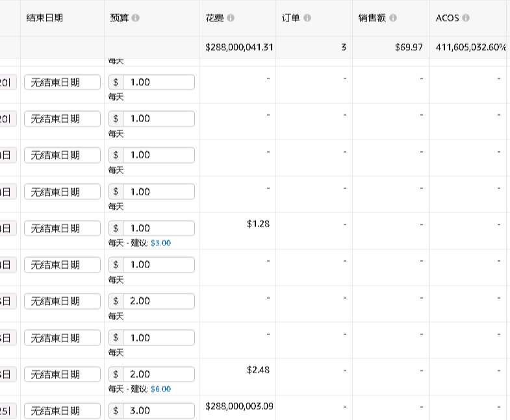Select the total spend $288,000,041.31
This screenshot has width=510, height=420.
(239, 47)
